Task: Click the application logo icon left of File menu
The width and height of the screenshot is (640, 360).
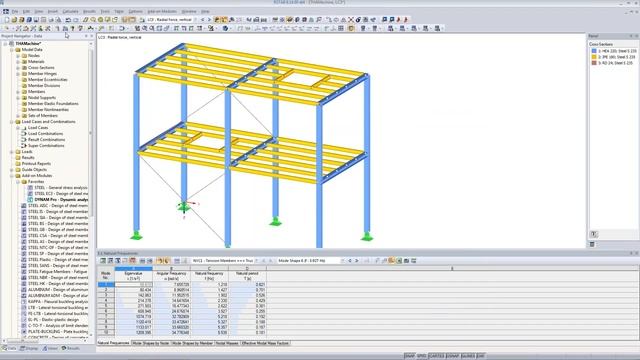Action: [6, 11]
